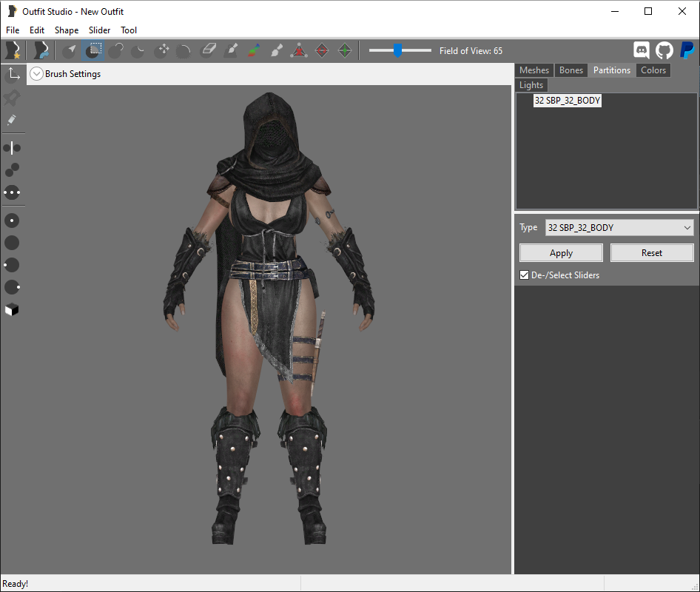
Task: Toggle Edit Connected Only icon
Action: click(x=12, y=170)
